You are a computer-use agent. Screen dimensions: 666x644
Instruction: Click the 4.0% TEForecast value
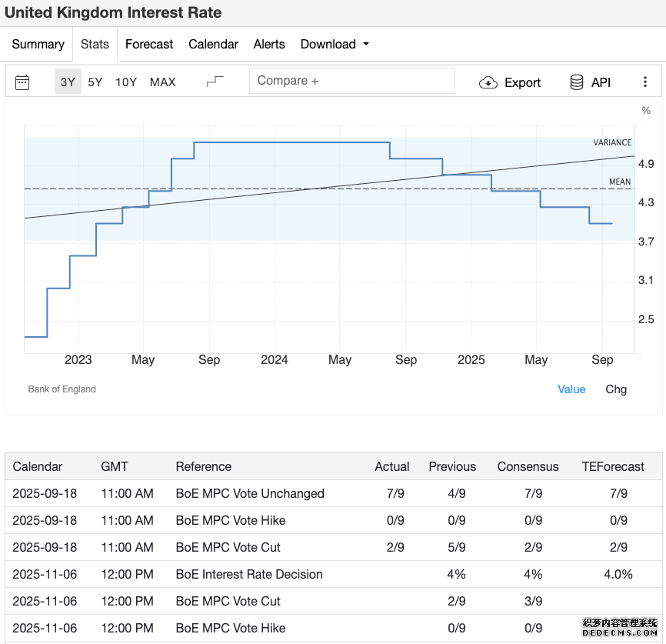coord(618,574)
